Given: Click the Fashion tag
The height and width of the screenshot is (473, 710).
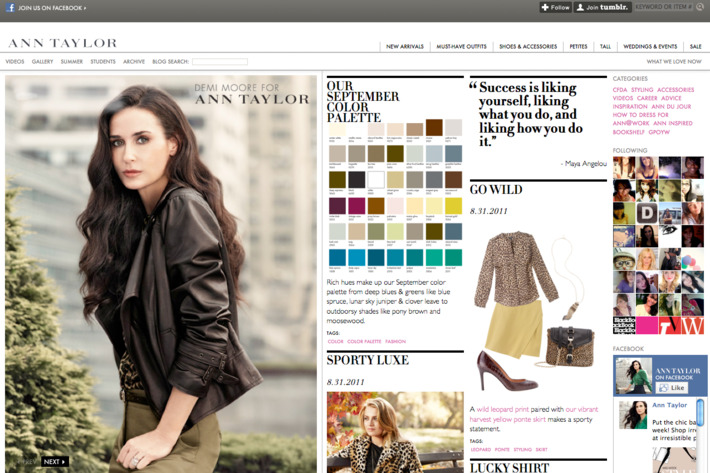Looking at the screenshot, I should 395,341.
